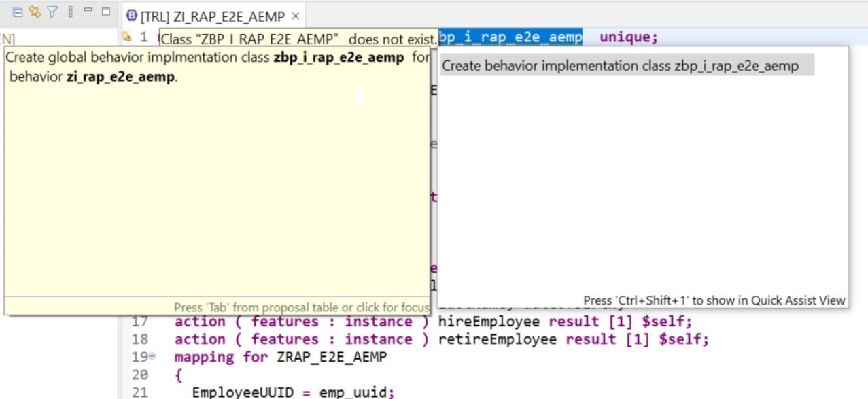Minimize the Outline view using its minimize icon

point(87,10)
